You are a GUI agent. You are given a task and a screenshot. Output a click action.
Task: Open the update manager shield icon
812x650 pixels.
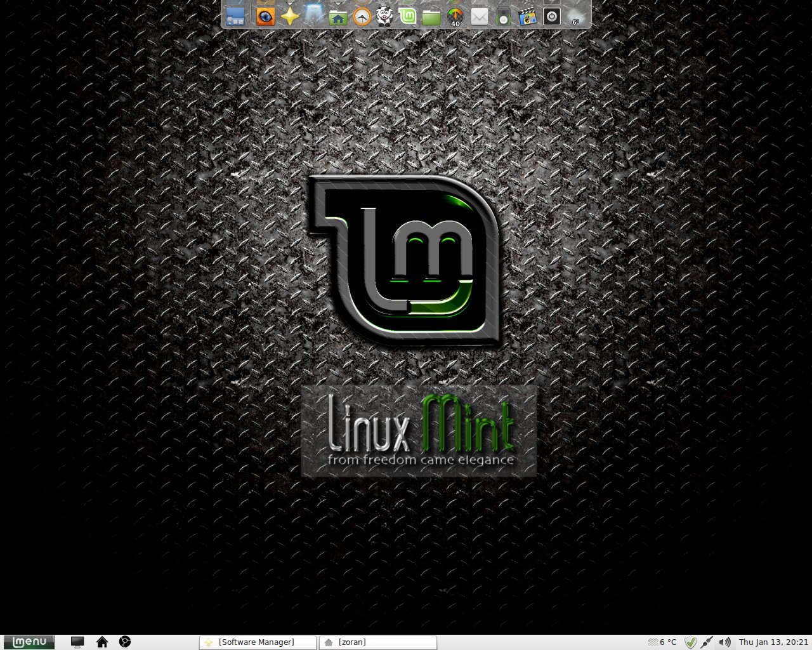coord(691,642)
